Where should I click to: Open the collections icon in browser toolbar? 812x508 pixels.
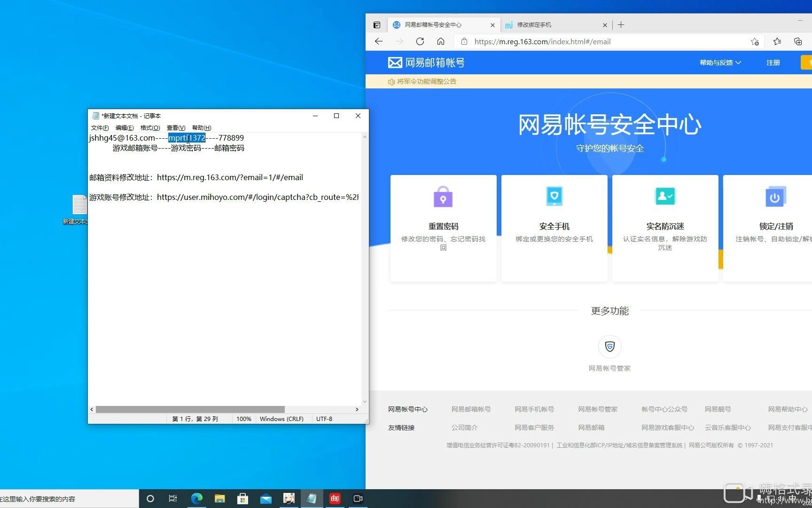pyautogui.click(x=798, y=41)
